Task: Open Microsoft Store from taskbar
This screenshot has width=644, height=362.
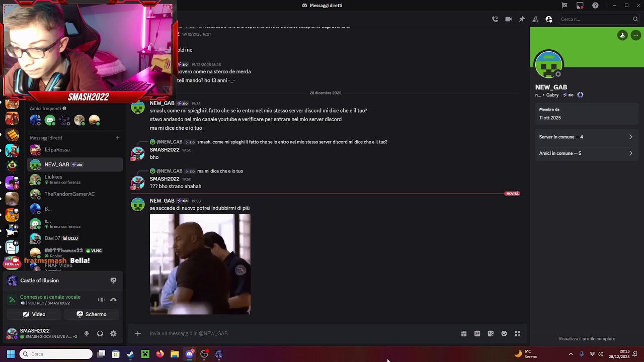Action: click(x=116, y=354)
